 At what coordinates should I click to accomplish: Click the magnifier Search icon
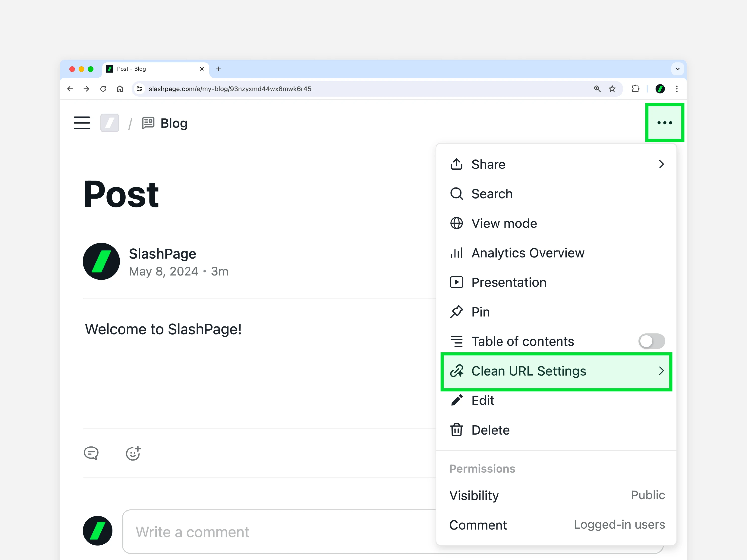click(x=457, y=194)
